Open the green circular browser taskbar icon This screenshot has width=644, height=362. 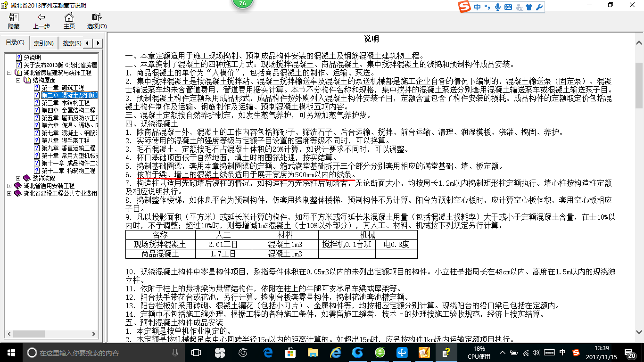(x=380, y=353)
